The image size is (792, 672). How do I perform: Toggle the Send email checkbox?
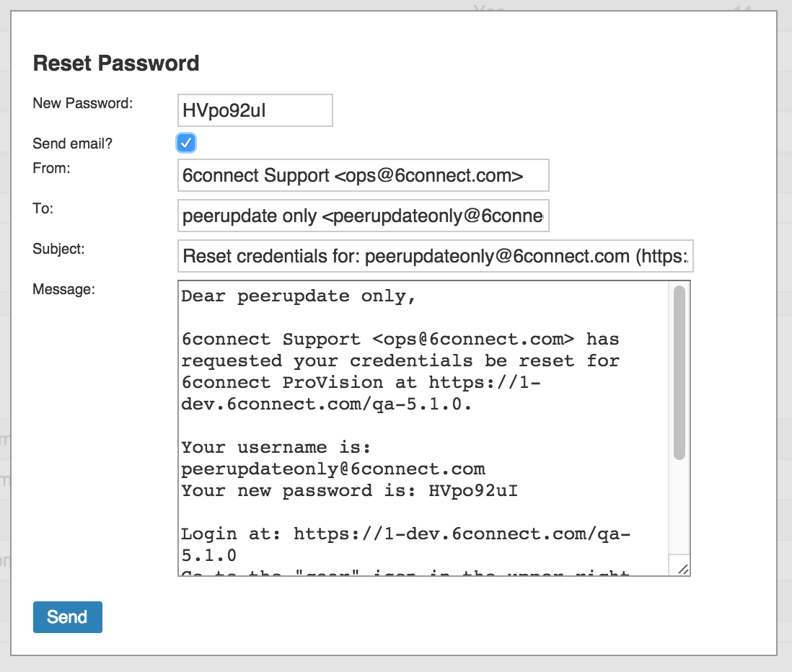[186, 143]
